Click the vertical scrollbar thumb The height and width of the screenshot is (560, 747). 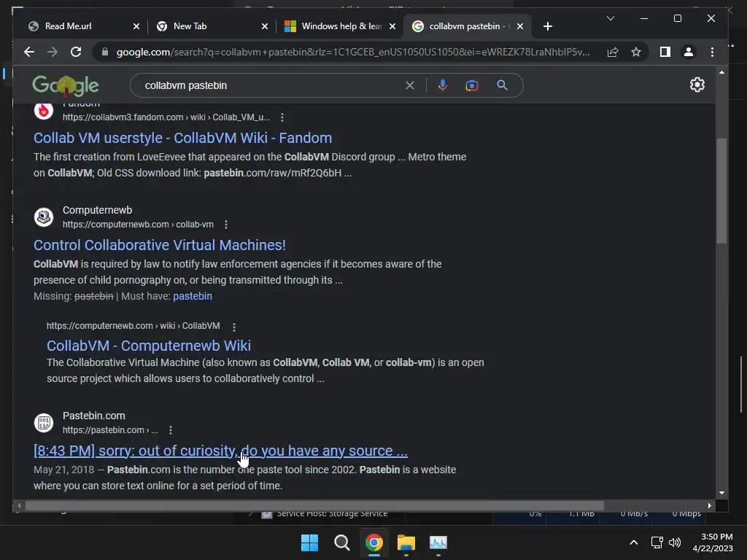(x=721, y=190)
